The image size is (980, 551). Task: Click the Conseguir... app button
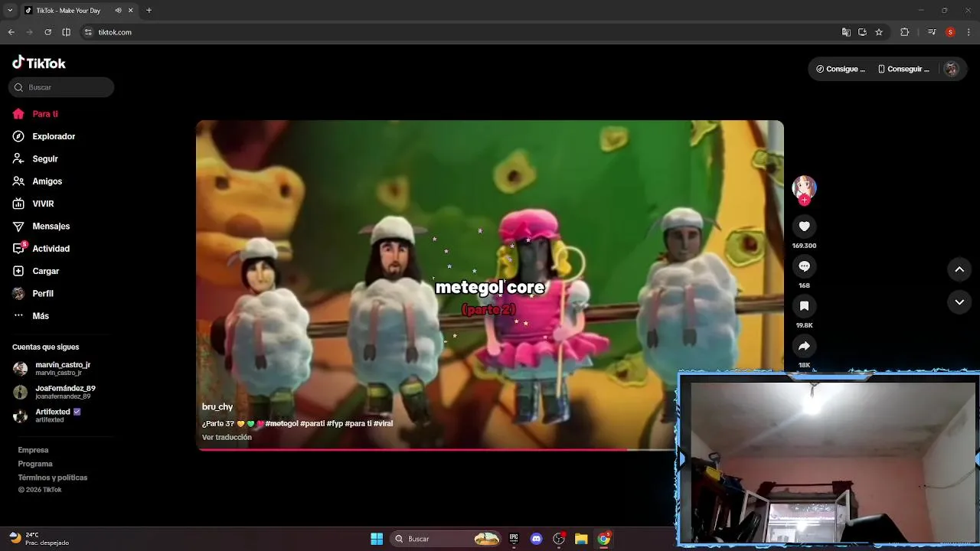pos(903,69)
